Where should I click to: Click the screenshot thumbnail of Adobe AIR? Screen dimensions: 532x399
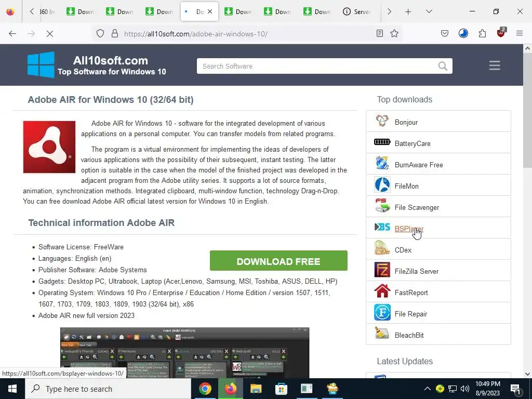pyautogui.click(x=184, y=353)
